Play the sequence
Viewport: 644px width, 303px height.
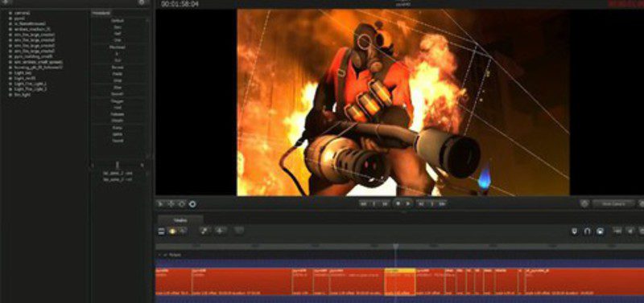point(408,203)
